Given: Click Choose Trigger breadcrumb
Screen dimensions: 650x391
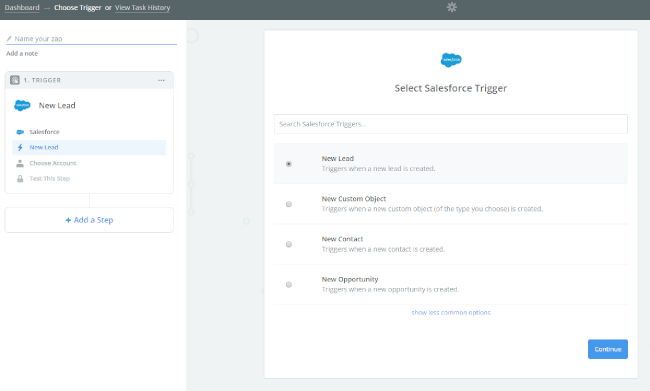Looking at the screenshot, I should 78,7.
